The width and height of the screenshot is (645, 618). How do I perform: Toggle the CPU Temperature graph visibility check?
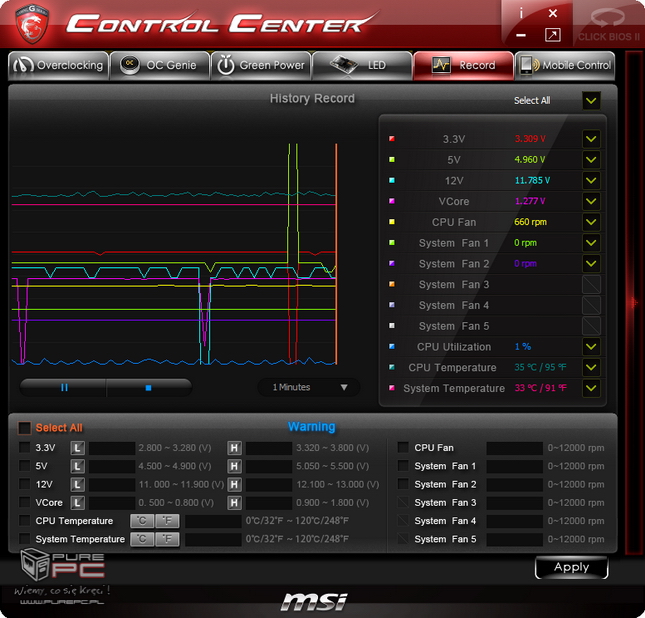[x=591, y=367]
